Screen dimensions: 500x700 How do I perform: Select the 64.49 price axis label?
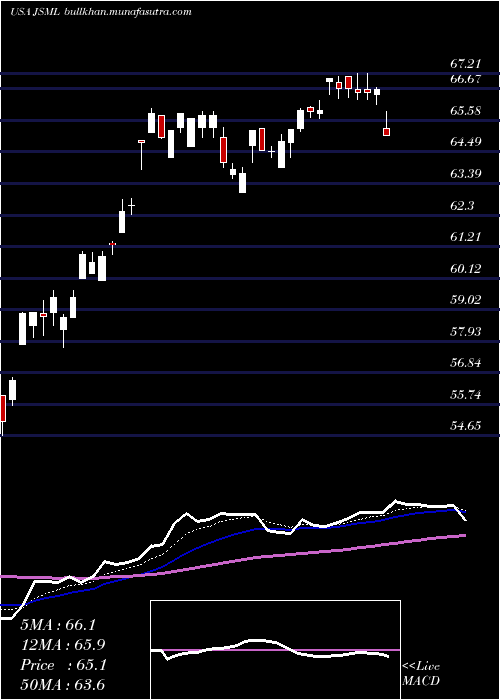click(x=465, y=142)
